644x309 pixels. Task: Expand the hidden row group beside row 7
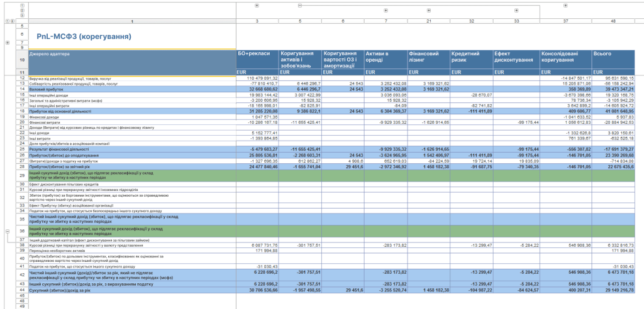point(8,42)
